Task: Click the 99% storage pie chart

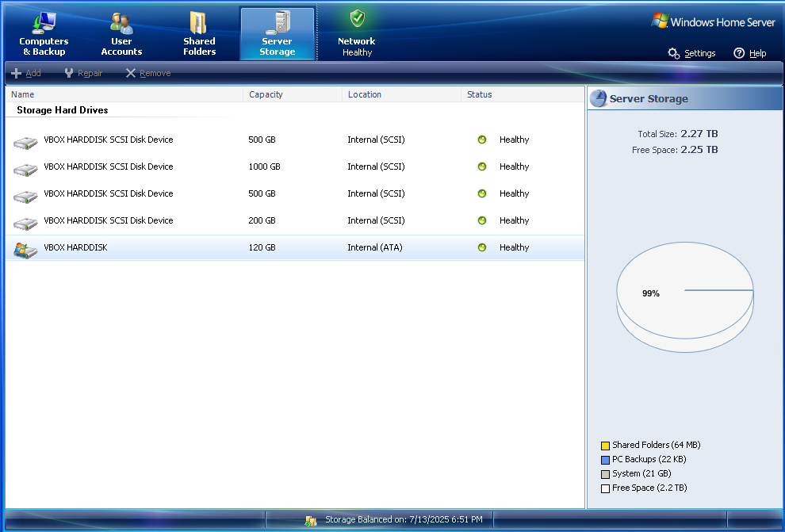Action: point(685,297)
